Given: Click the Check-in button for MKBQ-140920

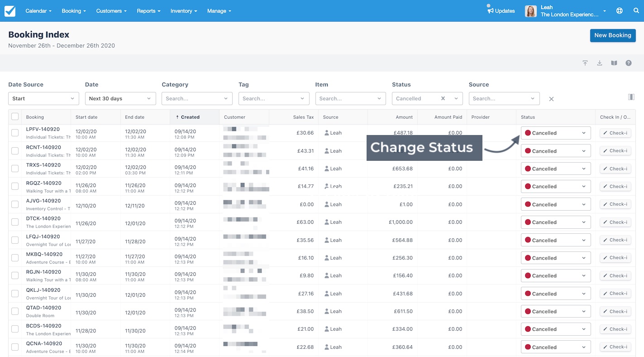Looking at the screenshot, I should click(x=615, y=258).
